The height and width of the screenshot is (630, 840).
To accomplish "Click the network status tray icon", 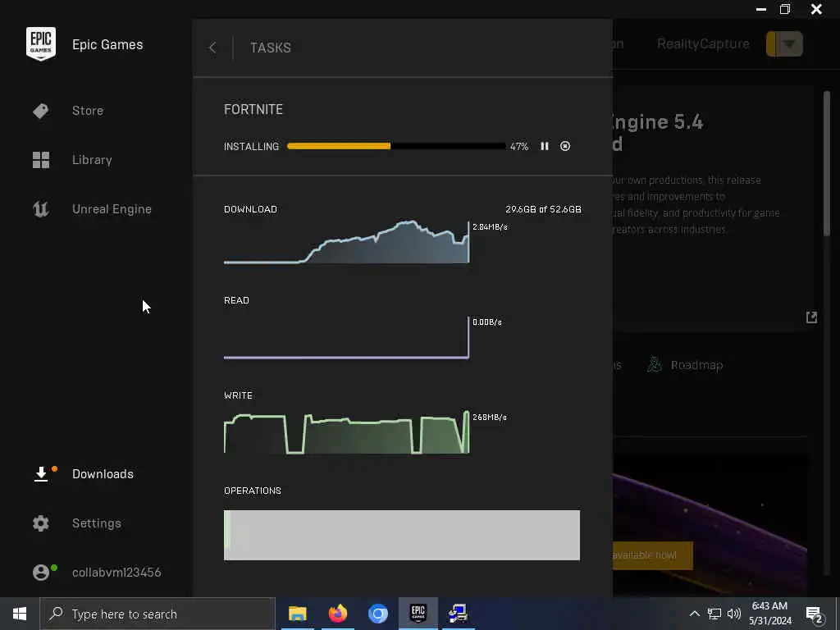I will point(714,614).
